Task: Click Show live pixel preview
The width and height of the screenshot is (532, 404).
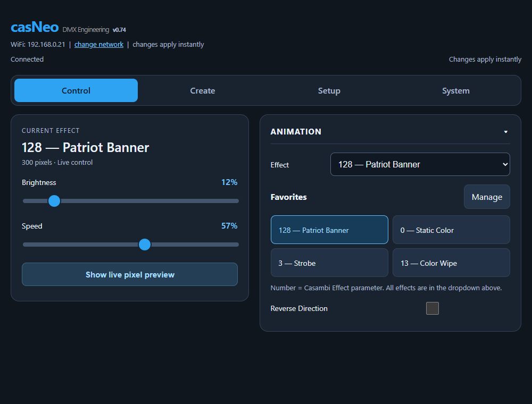Action: [x=130, y=274]
